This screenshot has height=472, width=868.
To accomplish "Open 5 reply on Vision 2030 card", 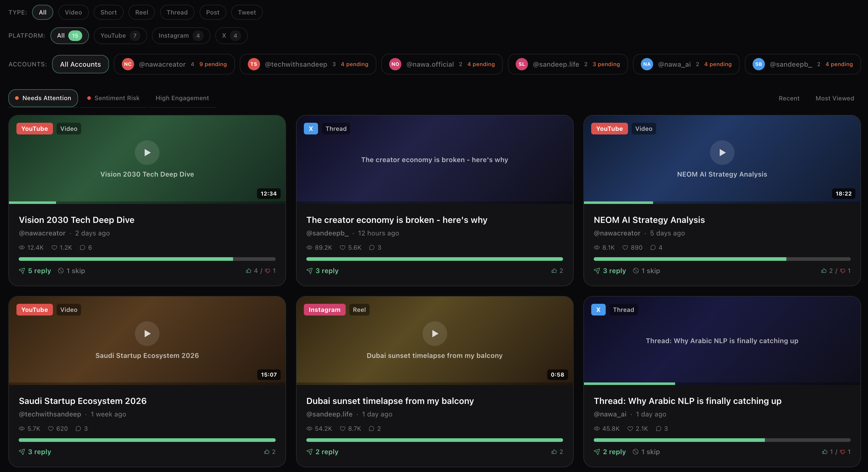I will [x=35, y=271].
